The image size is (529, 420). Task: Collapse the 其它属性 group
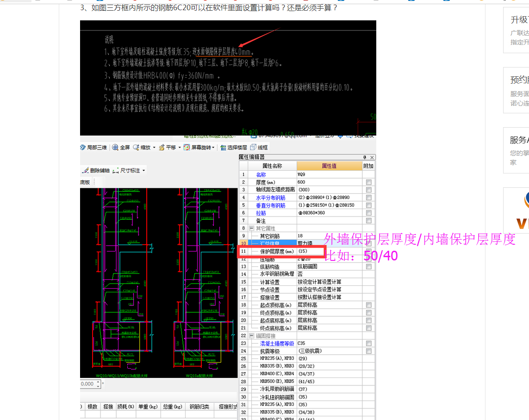[x=251, y=228]
